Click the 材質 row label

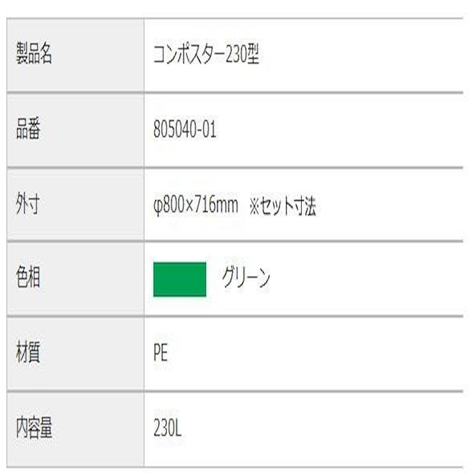[x=29, y=354]
